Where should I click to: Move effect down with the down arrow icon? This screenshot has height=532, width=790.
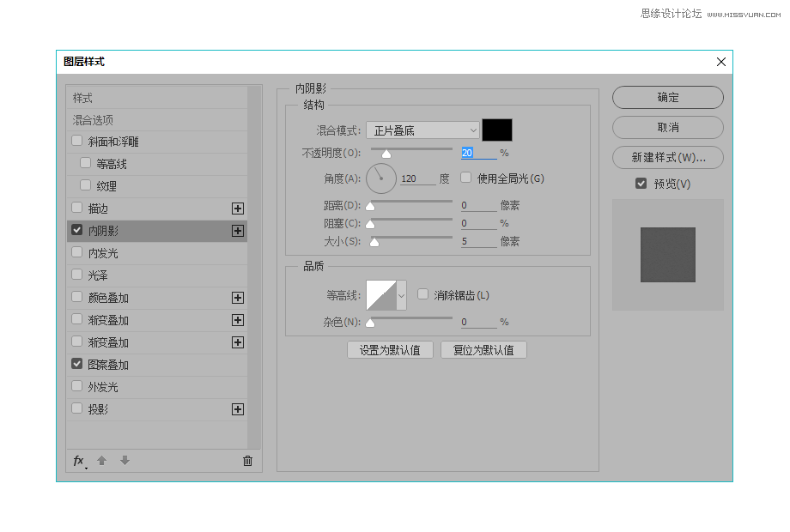pyautogui.click(x=125, y=460)
